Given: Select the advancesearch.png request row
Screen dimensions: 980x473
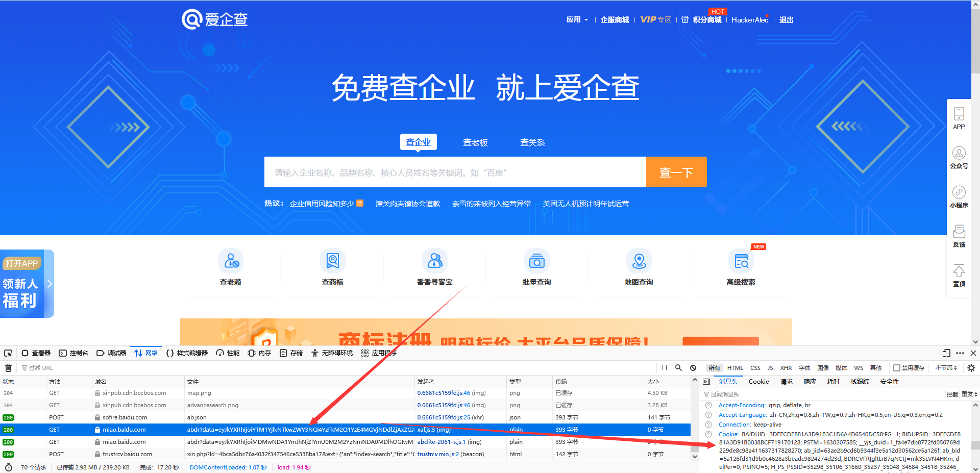Looking at the screenshot, I should pyautogui.click(x=345, y=405).
